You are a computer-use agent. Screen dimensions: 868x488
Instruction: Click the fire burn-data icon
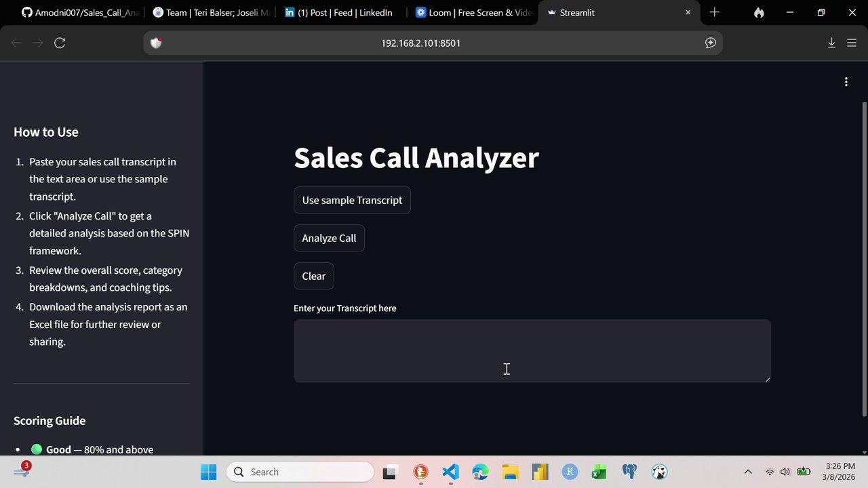pos(759,12)
